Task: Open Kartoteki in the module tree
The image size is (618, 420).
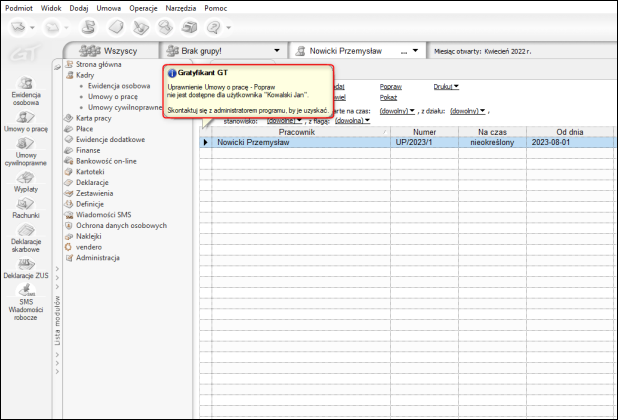Action: [x=90, y=172]
